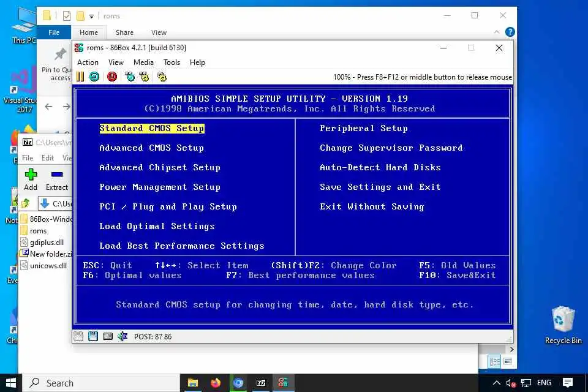
Task: Open the Edit menu in 7-Zip
Action: pyautogui.click(x=48, y=158)
